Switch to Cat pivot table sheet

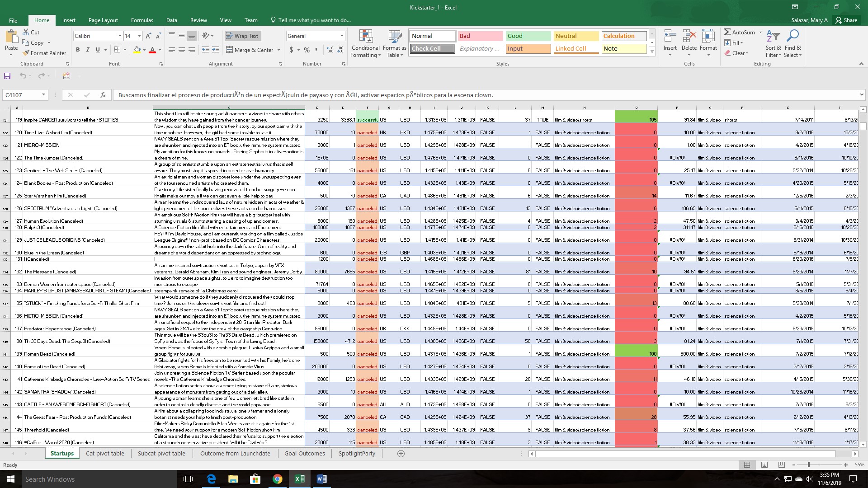(105, 453)
